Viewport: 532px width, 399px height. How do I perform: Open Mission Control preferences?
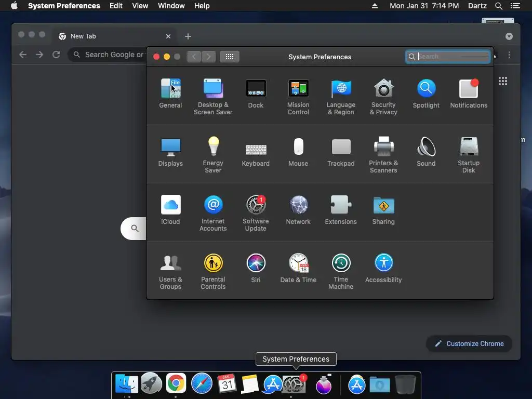click(298, 97)
